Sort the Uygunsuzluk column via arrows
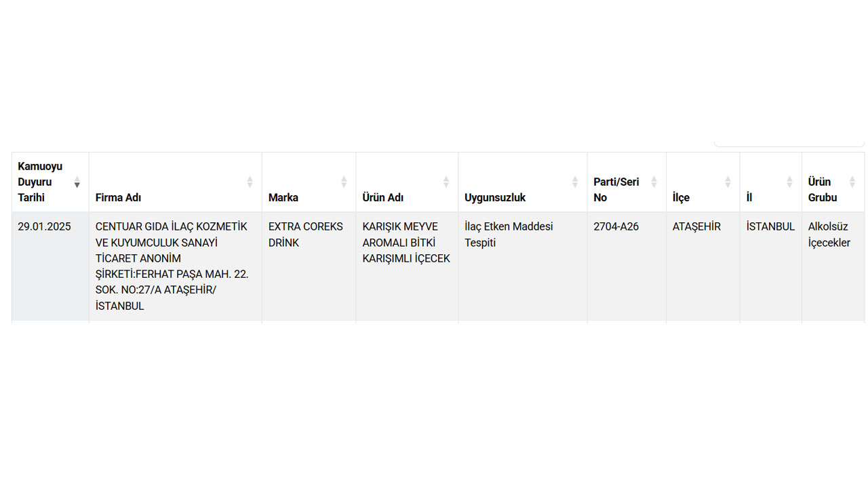Viewport: 868px width, 488px height. tap(575, 182)
